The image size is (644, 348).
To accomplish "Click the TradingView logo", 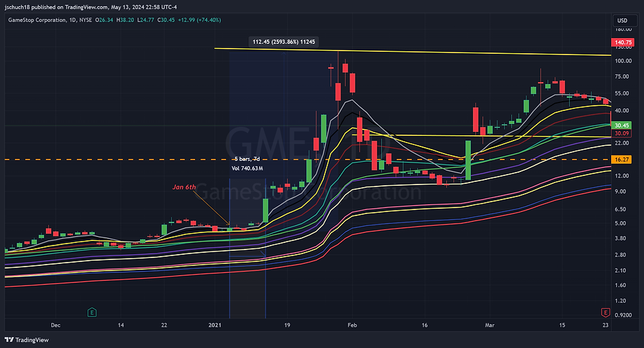I will (26, 340).
